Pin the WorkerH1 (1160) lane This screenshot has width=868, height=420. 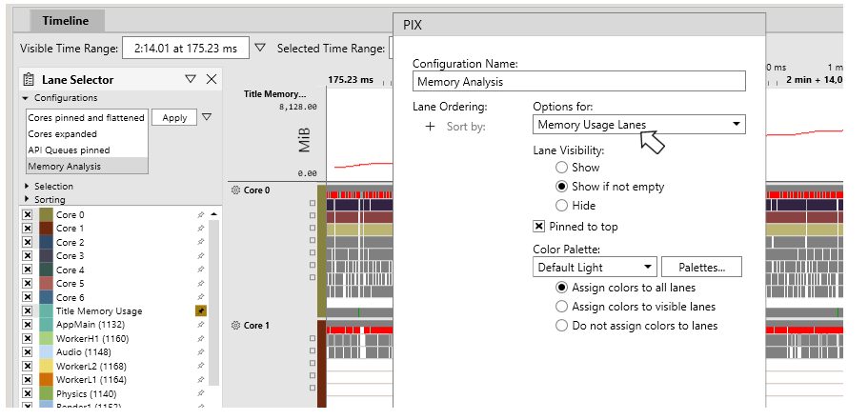tap(201, 339)
